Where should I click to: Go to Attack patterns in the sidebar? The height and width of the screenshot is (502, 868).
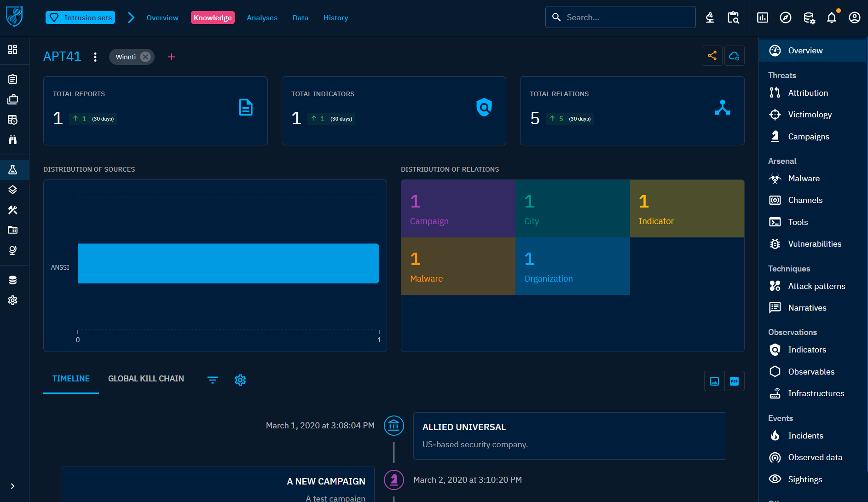tap(816, 286)
